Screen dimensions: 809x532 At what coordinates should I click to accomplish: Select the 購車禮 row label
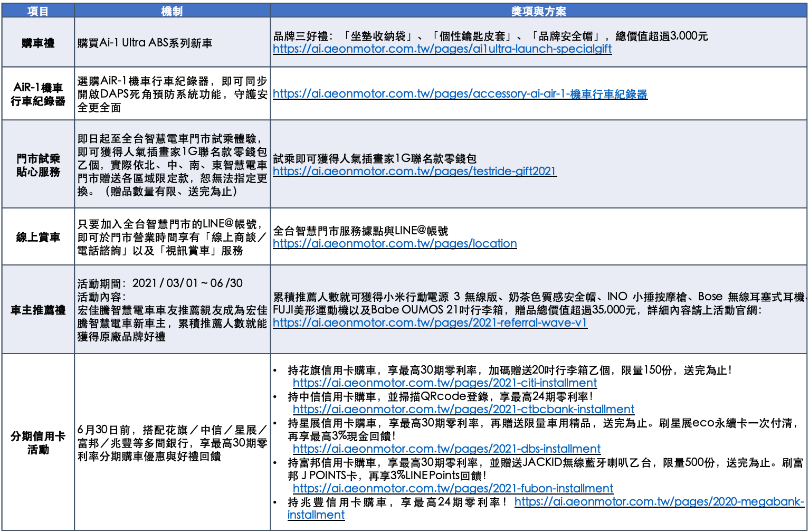pyautogui.click(x=38, y=43)
